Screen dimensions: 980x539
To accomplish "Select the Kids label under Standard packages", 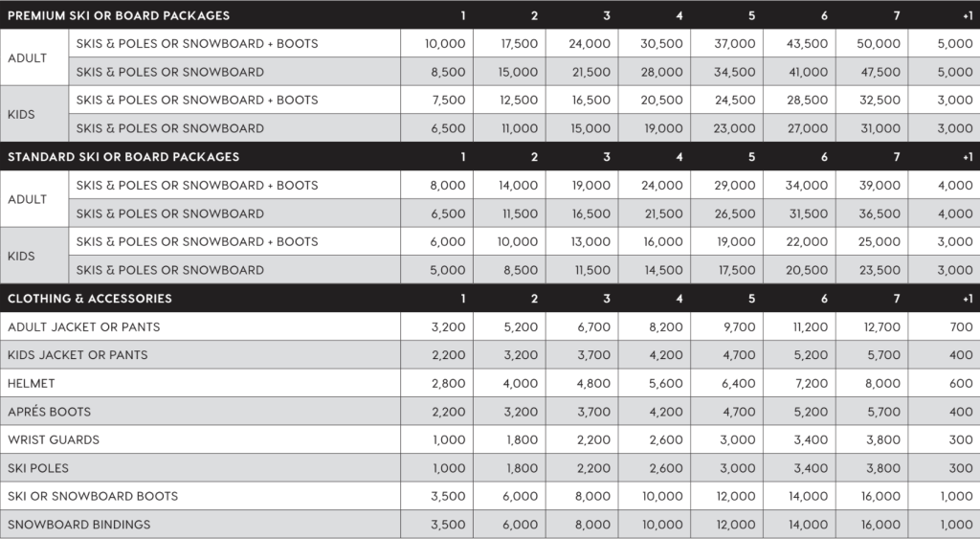I will [x=21, y=256].
